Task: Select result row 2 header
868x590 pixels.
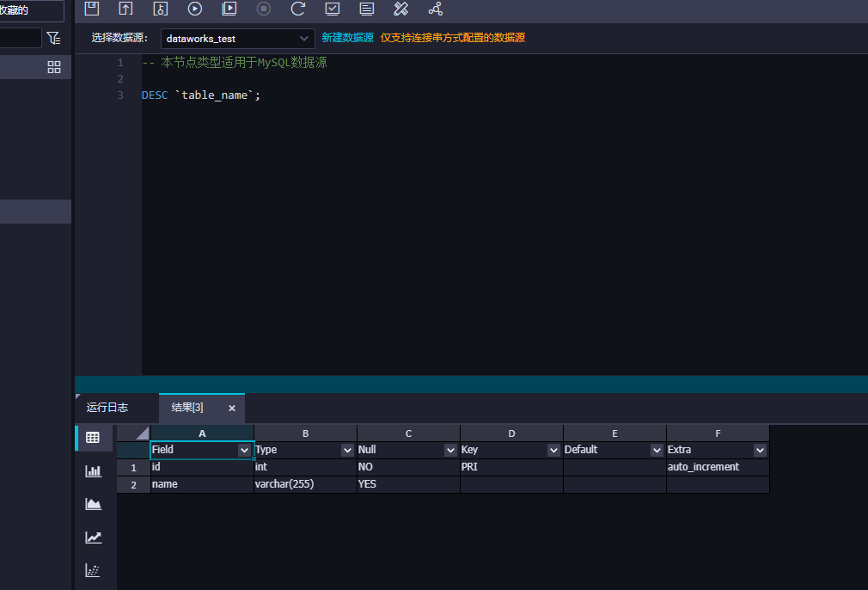Action: pos(133,485)
